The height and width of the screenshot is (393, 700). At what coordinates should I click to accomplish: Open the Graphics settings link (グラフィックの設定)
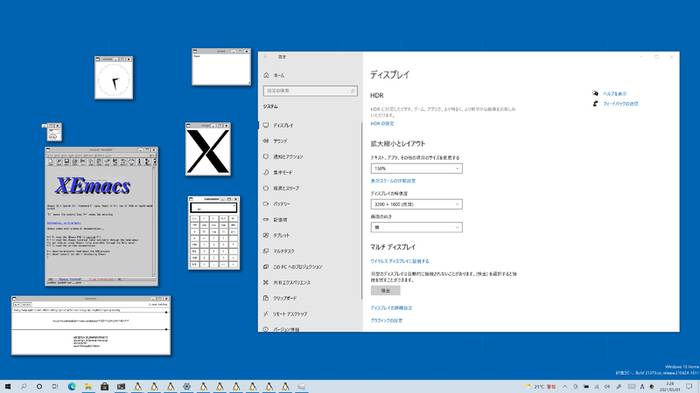[x=387, y=321]
